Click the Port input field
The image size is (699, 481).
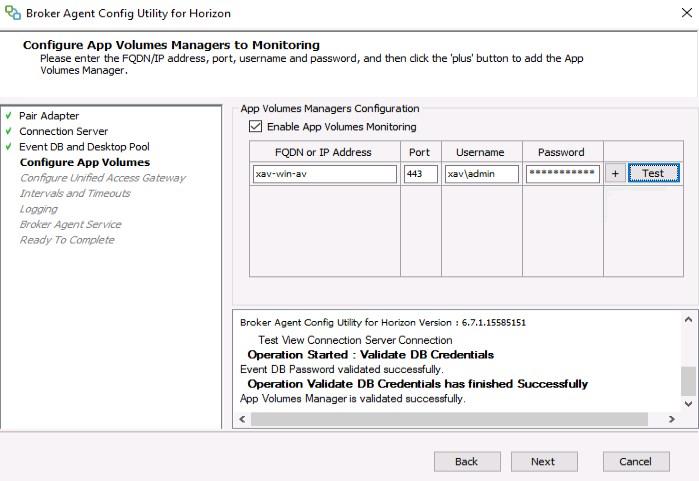pyautogui.click(x=421, y=174)
